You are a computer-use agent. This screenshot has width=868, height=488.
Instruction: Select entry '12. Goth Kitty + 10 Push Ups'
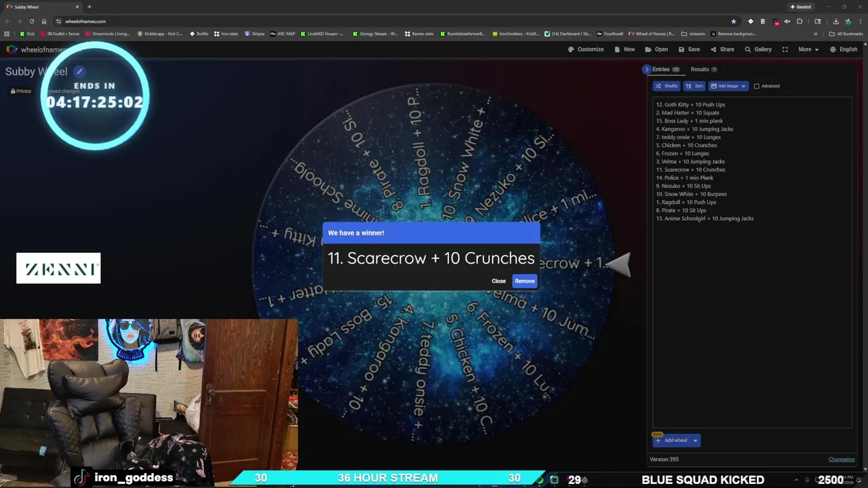click(690, 104)
